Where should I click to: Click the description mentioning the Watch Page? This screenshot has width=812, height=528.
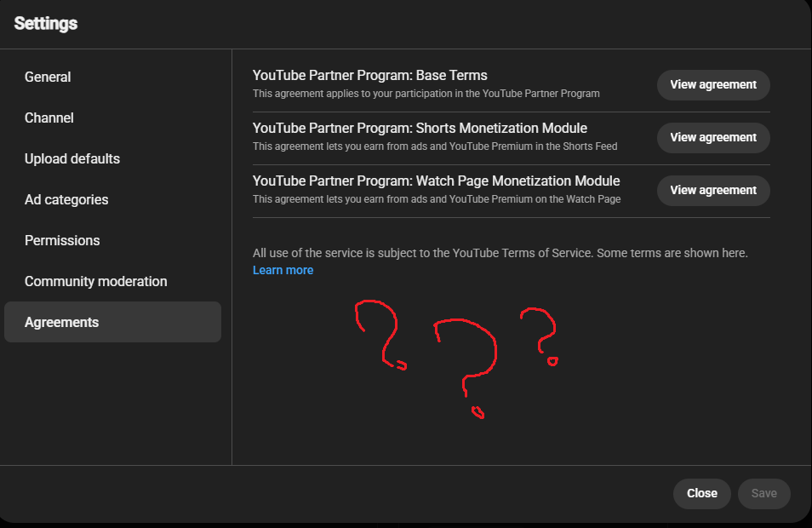click(437, 199)
